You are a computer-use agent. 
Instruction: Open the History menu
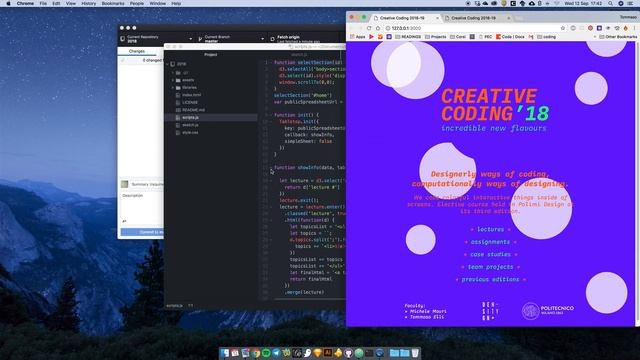(x=88, y=3)
